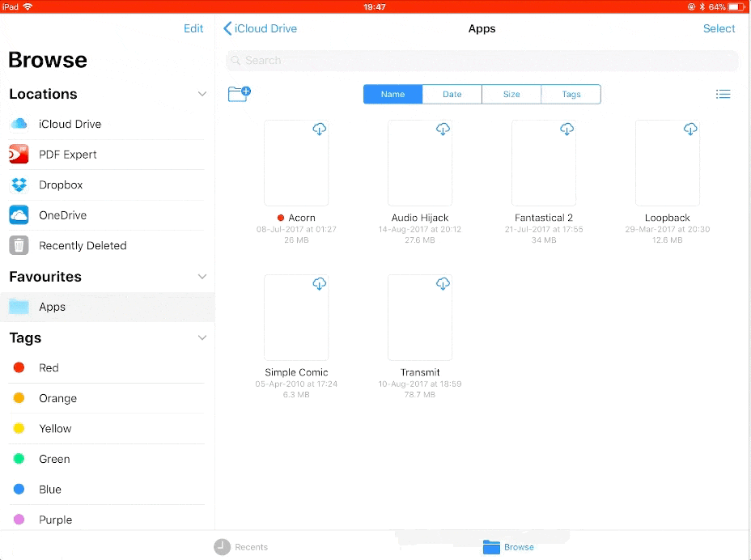Open the Acorn file thumbnail
Screen dimensions: 751x560
(x=296, y=163)
